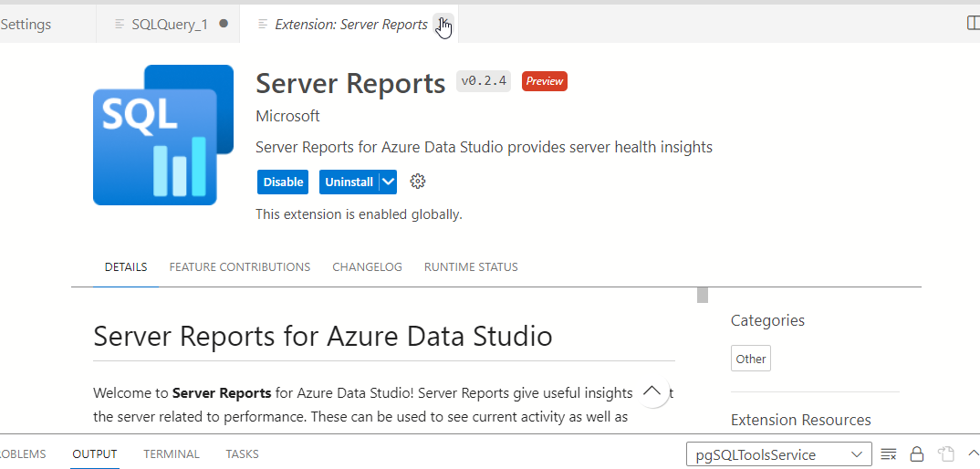
Task: Select the Runtime Status tab
Action: pyautogui.click(x=471, y=267)
